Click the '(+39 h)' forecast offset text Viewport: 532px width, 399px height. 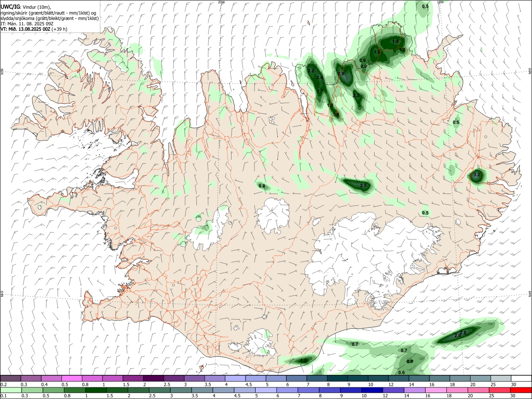59,29
